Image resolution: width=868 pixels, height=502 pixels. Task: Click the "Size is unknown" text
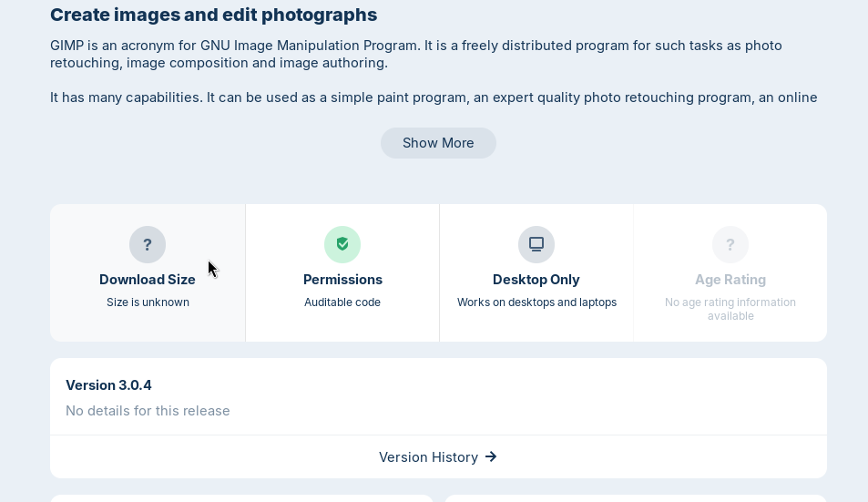coord(148,302)
